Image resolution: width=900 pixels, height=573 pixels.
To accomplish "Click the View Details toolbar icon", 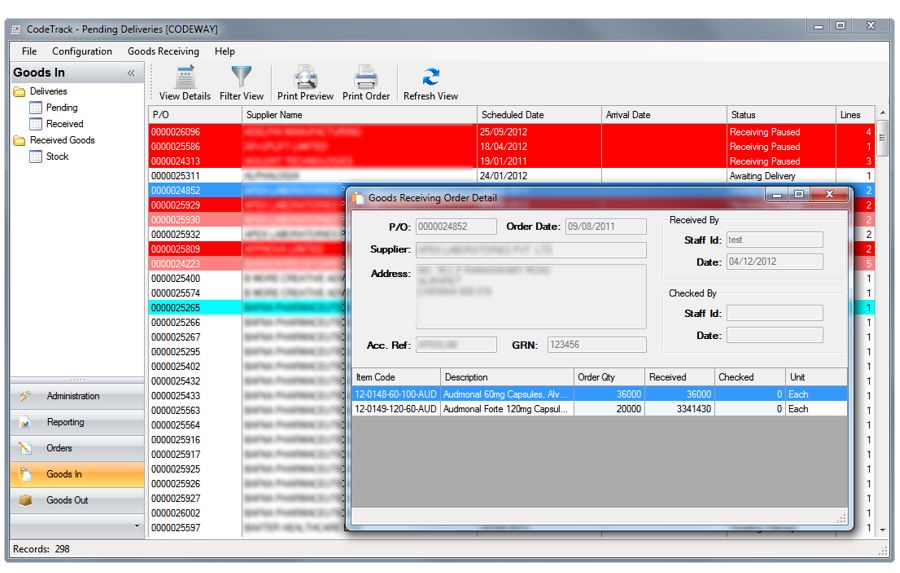I will (x=185, y=77).
